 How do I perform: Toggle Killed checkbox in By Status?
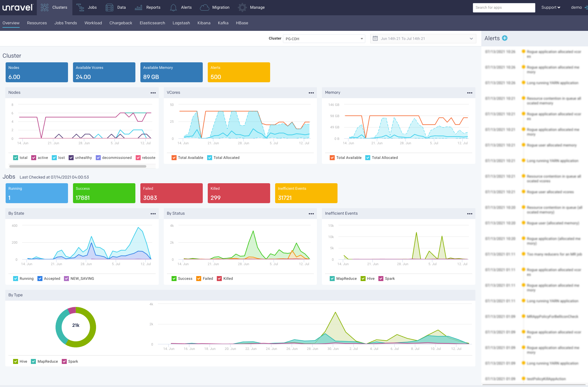pyautogui.click(x=219, y=279)
